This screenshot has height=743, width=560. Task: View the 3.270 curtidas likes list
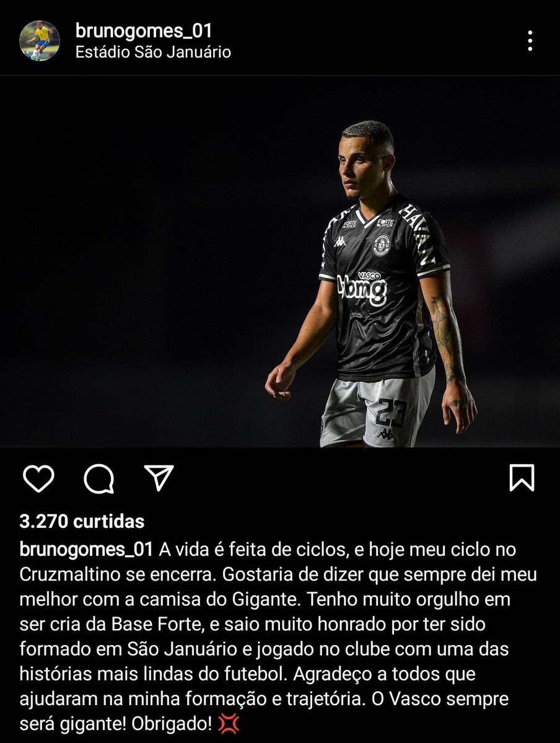[x=82, y=521]
